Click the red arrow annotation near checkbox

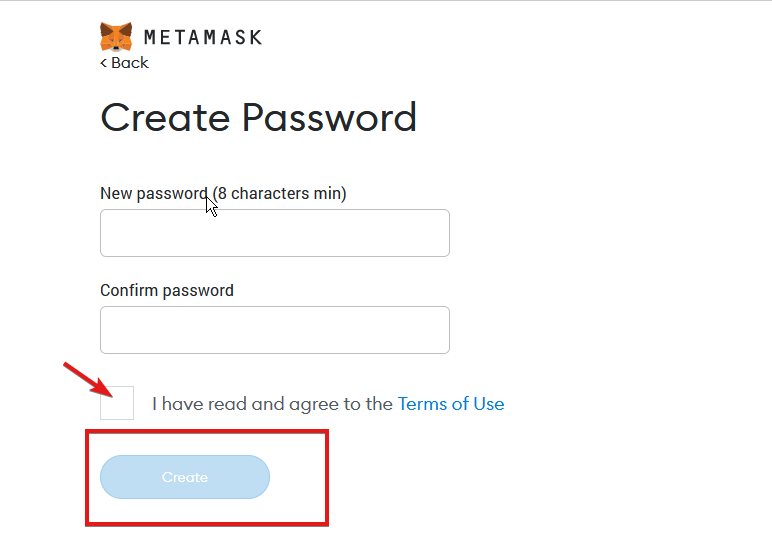pyautogui.click(x=89, y=379)
